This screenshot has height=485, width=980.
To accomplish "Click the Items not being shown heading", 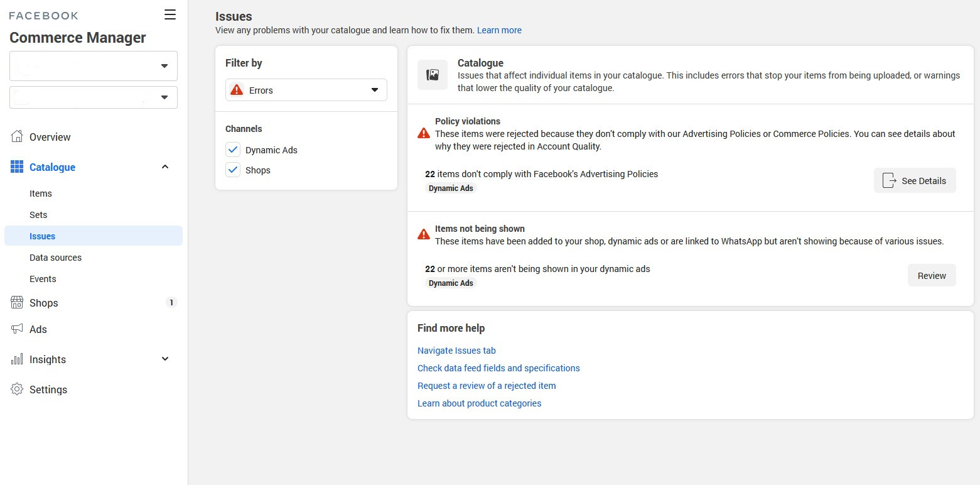I will coord(480,229).
